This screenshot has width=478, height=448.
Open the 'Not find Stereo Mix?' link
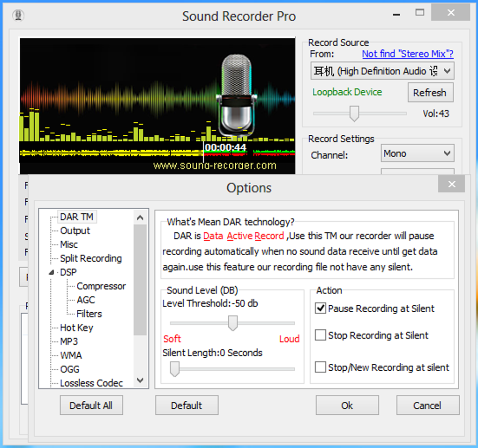(x=407, y=54)
